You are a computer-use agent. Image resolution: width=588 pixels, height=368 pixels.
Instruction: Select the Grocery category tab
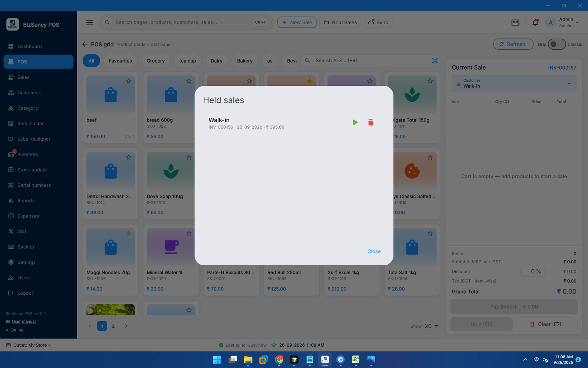pos(155,61)
